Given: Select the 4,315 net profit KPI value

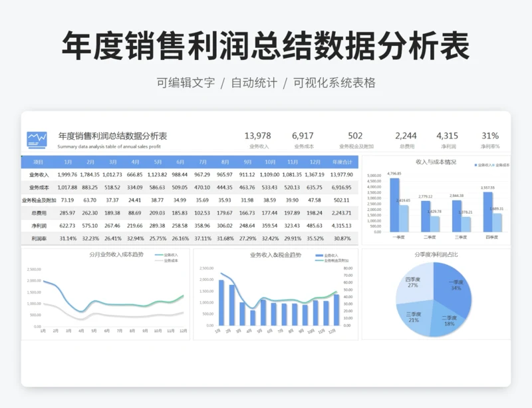Looking at the screenshot, I should tap(447, 136).
